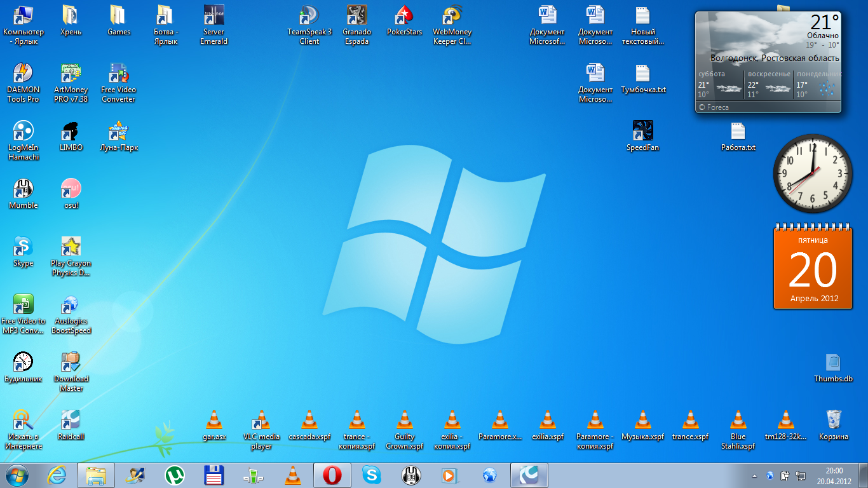Select the exilia - копия.xspf file
868x488 pixels.
coord(452,430)
